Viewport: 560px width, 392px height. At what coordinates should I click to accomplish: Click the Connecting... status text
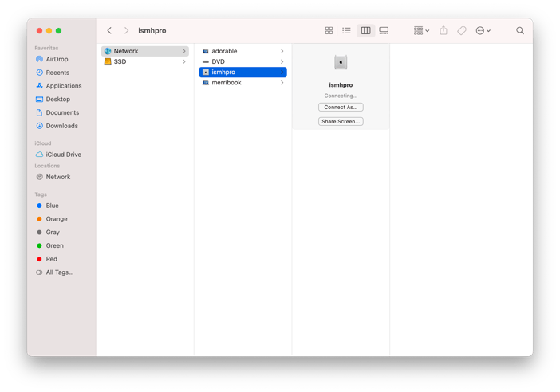341,96
